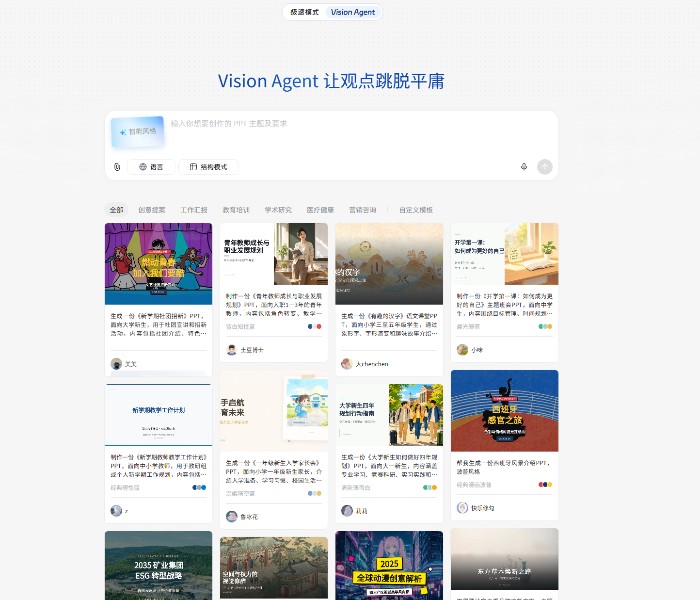
Task: Select the 工作汇报 category tab
Action: [x=194, y=210]
